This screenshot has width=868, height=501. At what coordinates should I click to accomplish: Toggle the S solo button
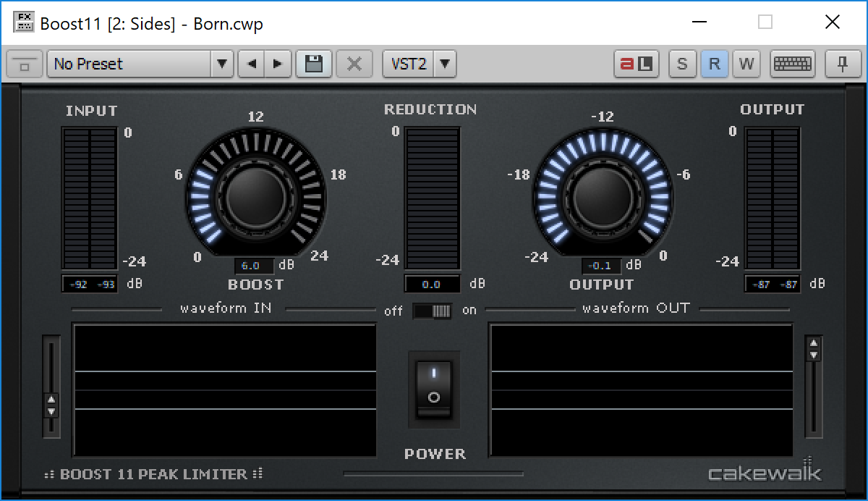[681, 64]
